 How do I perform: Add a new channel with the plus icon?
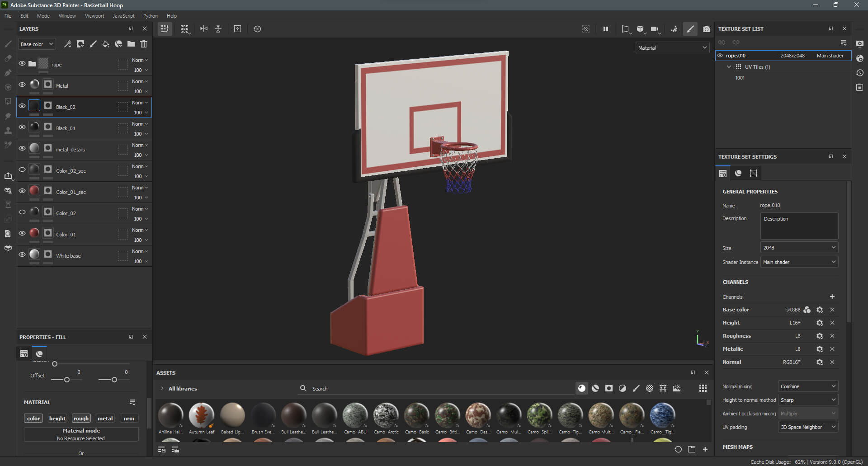(832, 297)
